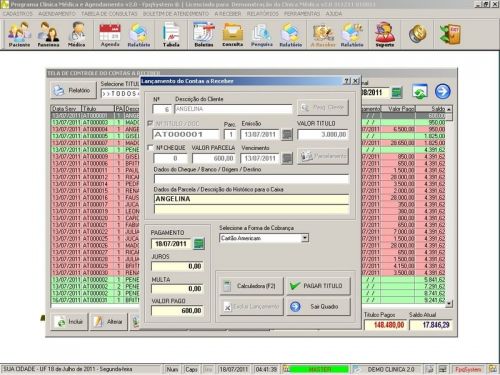Image resolution: width=500 pixels, height=375 pixels.
Task: Expand the Forma de Cobrança dropdown
Action: tap(305, 238)
